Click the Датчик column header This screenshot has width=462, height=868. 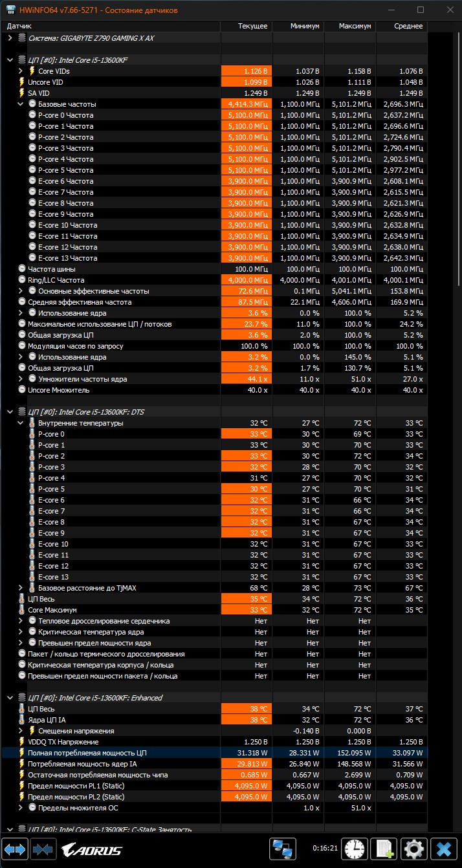click(110, 26)
